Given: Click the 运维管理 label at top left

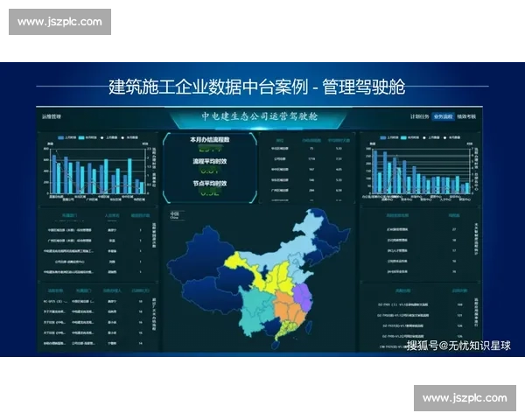Looking at the screenshot, I should (x=52, y=116).
